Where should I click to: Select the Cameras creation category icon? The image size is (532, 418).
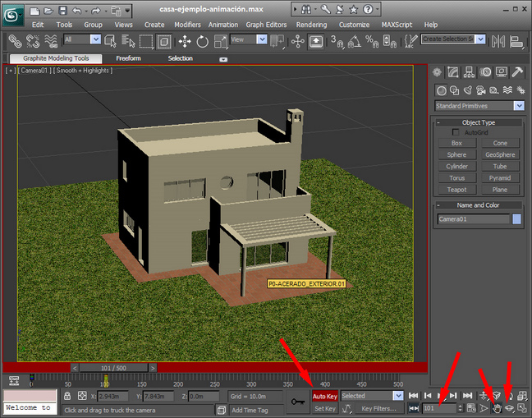482,90
